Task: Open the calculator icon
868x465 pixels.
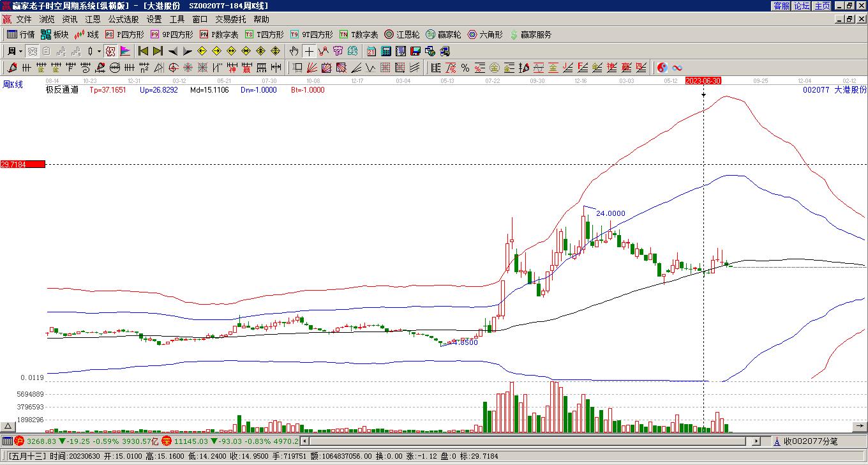Action: (386, 51)
